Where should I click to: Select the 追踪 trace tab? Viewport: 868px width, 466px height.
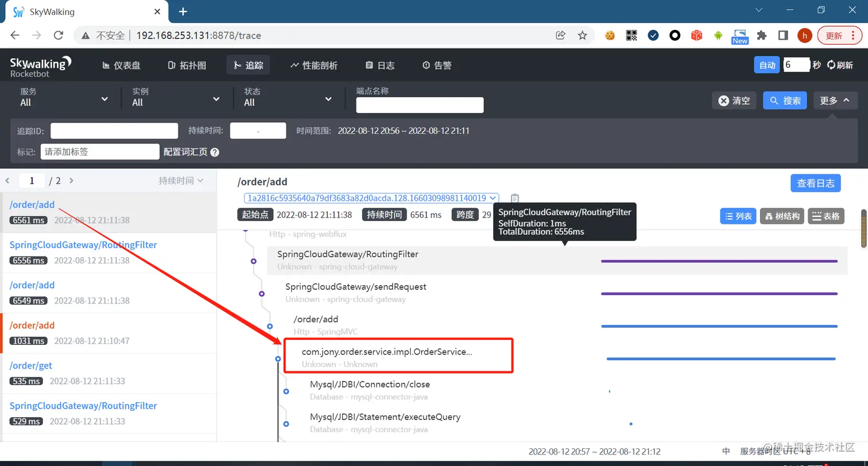(248, 65)
